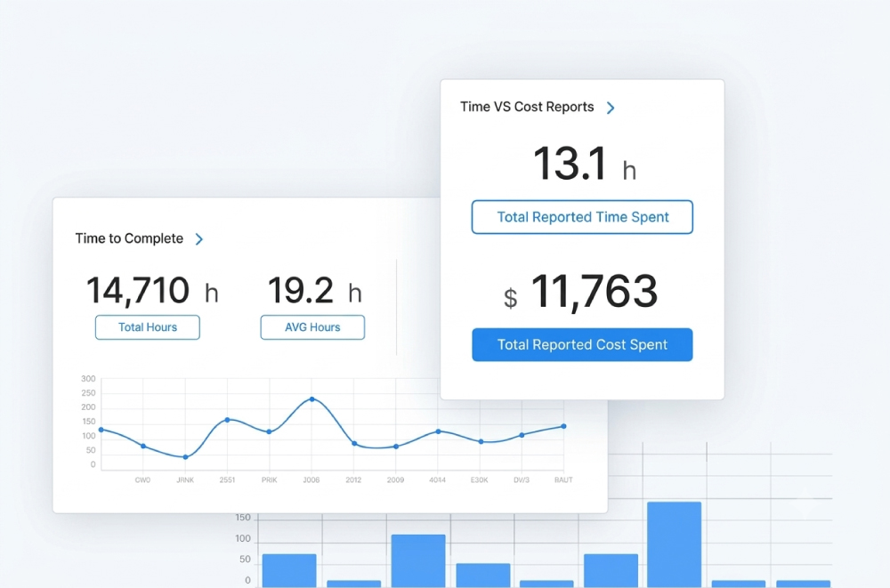Click the 14,710 total hours value
The height and width of the screenshot is (588, 890).
click(x=138, y=290)
